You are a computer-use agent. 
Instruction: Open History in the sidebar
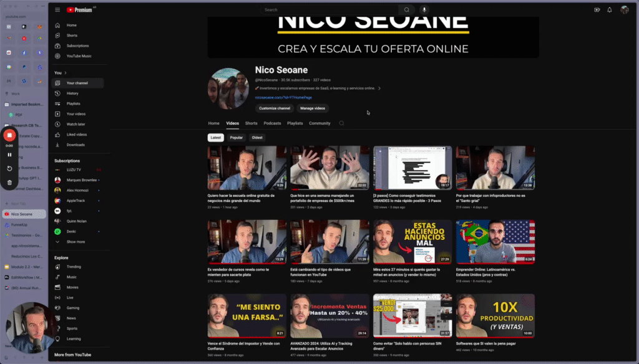78,93
